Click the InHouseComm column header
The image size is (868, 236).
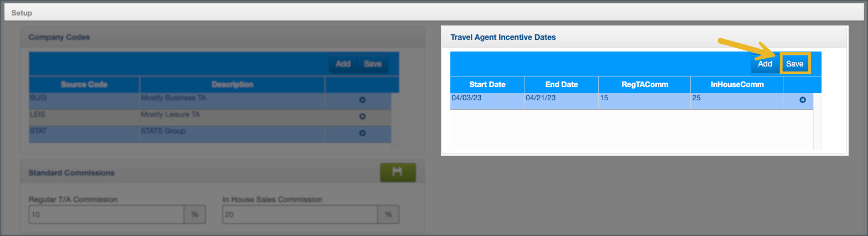[x=737, y=85]
